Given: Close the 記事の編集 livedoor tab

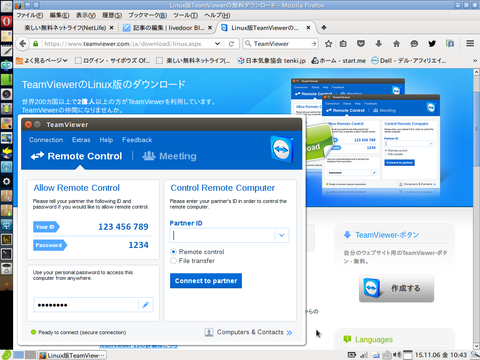Looking at the screenshot, I should 210,28.
